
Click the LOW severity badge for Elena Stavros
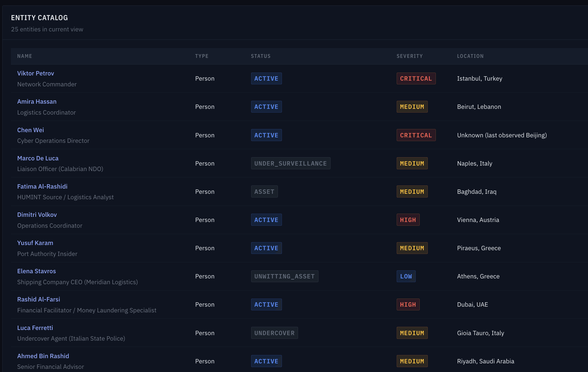click(x=406, y=276)
